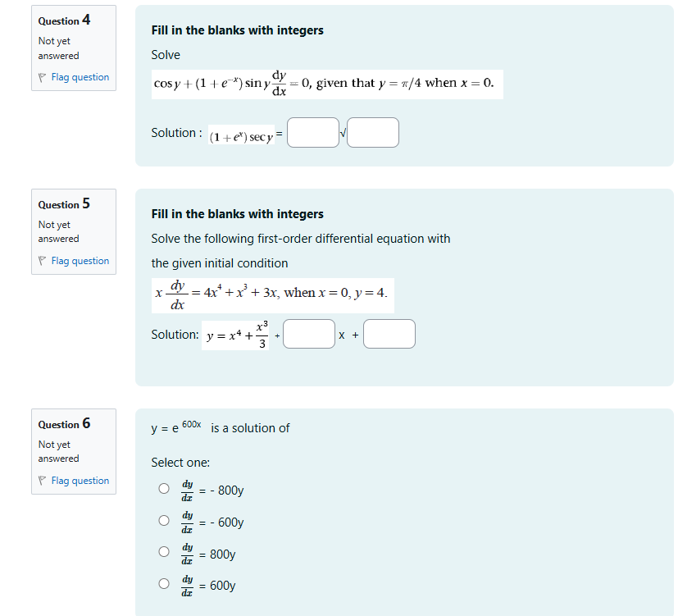
Task: Click the flag icon beside Question 4
Action: 43,76
